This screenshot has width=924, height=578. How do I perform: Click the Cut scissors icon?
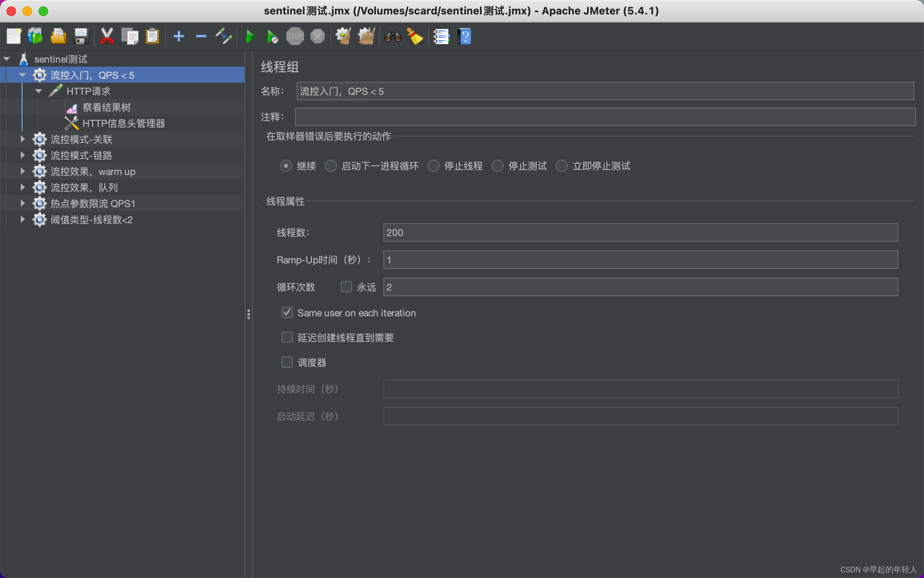(x=107, y=37)
